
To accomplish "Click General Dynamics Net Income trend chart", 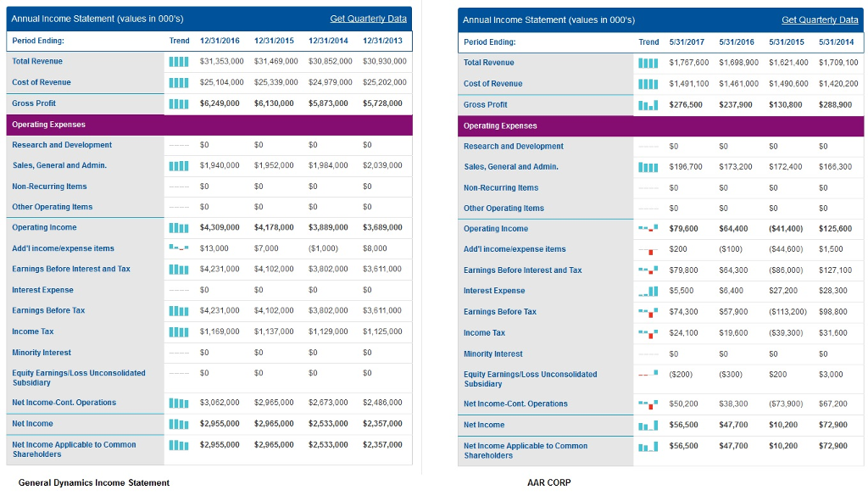I will (x=179, y=424).
